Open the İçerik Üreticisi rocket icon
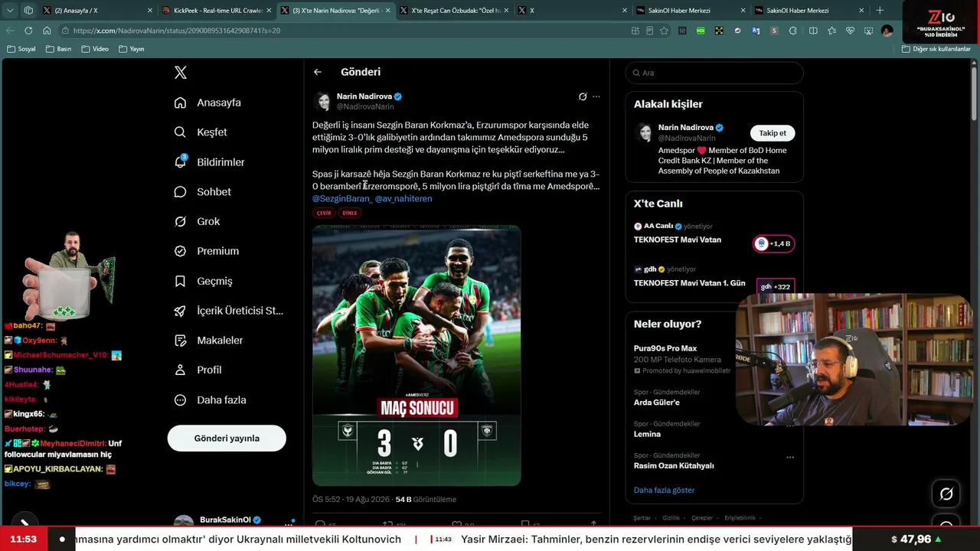 (x=180, y=311)
